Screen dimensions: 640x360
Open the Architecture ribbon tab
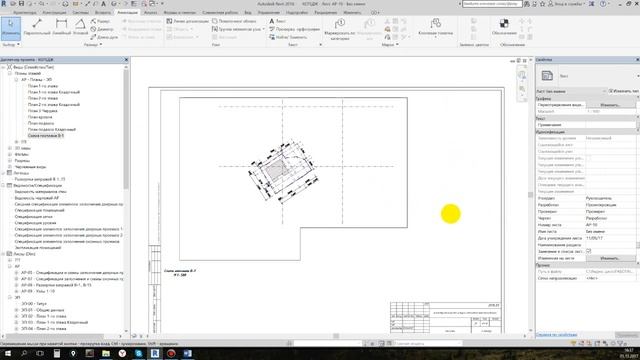[x=24, y=13]
